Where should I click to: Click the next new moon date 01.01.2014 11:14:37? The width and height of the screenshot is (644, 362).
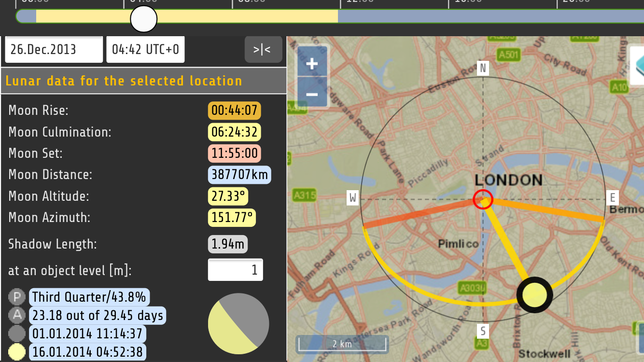coord(87,334)
